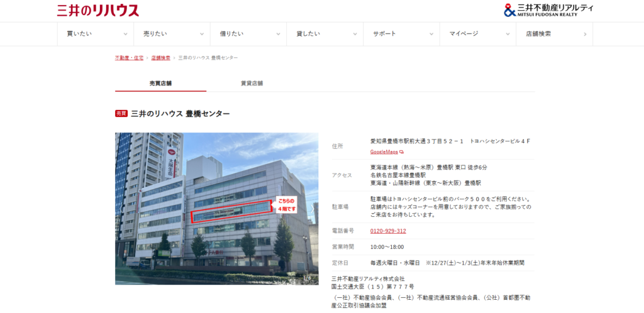Image resolution: width=644 pixels, height=313 pixels.
Task: Click the 住所 label
Action: (x=337, y=146)
